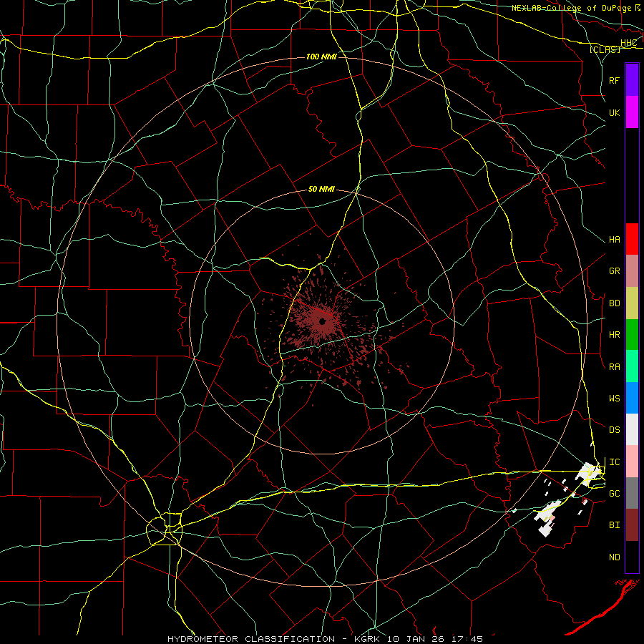Click the radar site center black dot
The image size is (644, 644).
pyautogui.click(x=323, y=321)
